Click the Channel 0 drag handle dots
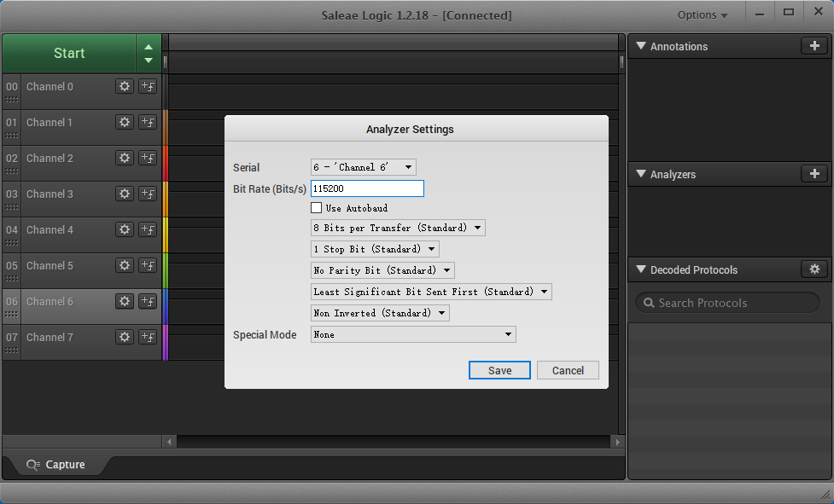 (12, 99)
